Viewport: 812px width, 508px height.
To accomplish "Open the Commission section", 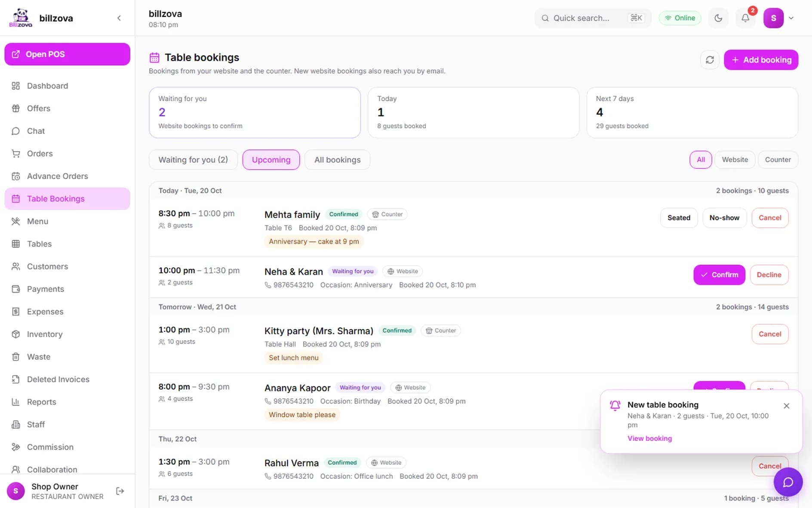I will click(x=67, y=447).
